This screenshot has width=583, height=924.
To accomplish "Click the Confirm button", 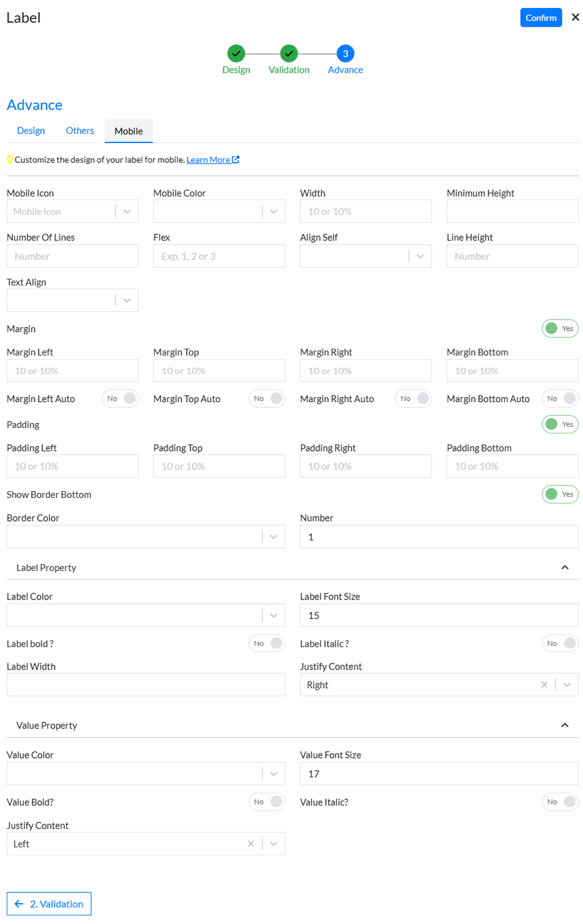I will [x=541, y=17].
